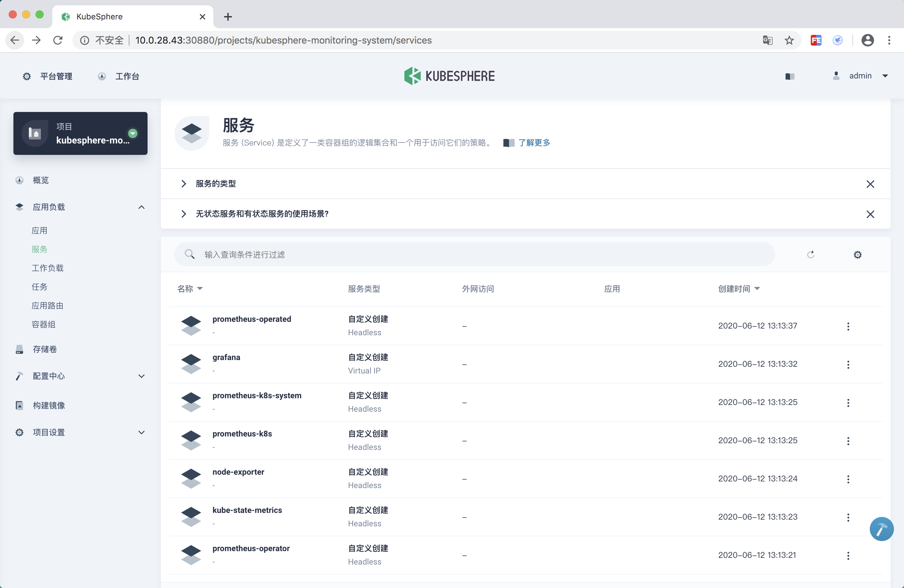Open the three-dot menu for grafana
904x588 pixels.
848,364
